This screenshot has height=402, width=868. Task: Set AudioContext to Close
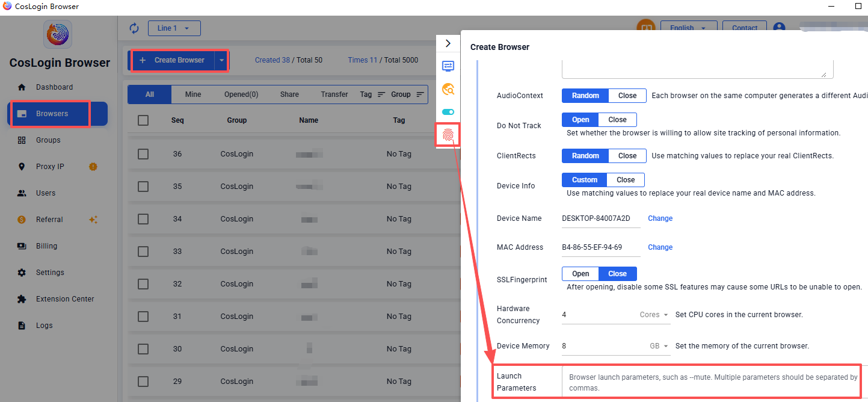[x=627, y=96]
